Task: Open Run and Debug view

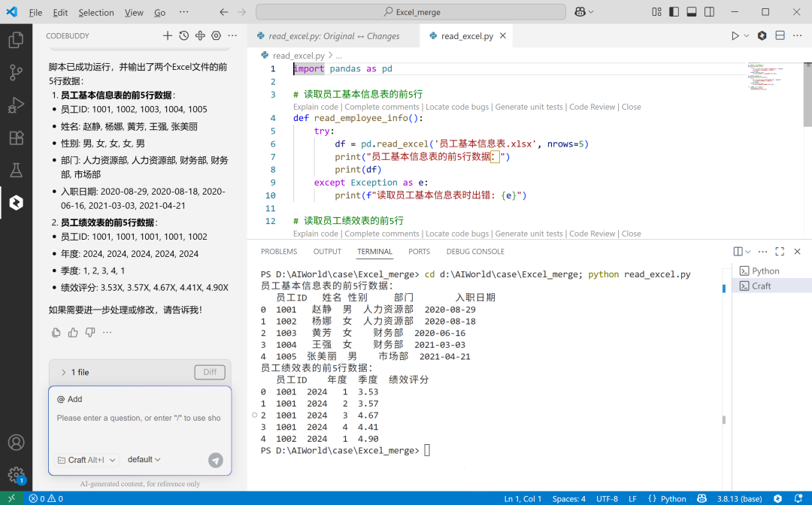Action: coord(16,105)
